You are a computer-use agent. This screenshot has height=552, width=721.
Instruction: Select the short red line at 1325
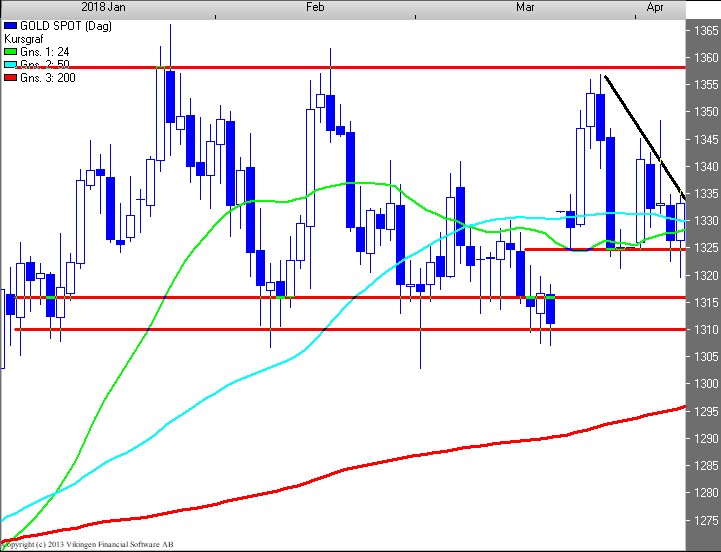[600, 249]
